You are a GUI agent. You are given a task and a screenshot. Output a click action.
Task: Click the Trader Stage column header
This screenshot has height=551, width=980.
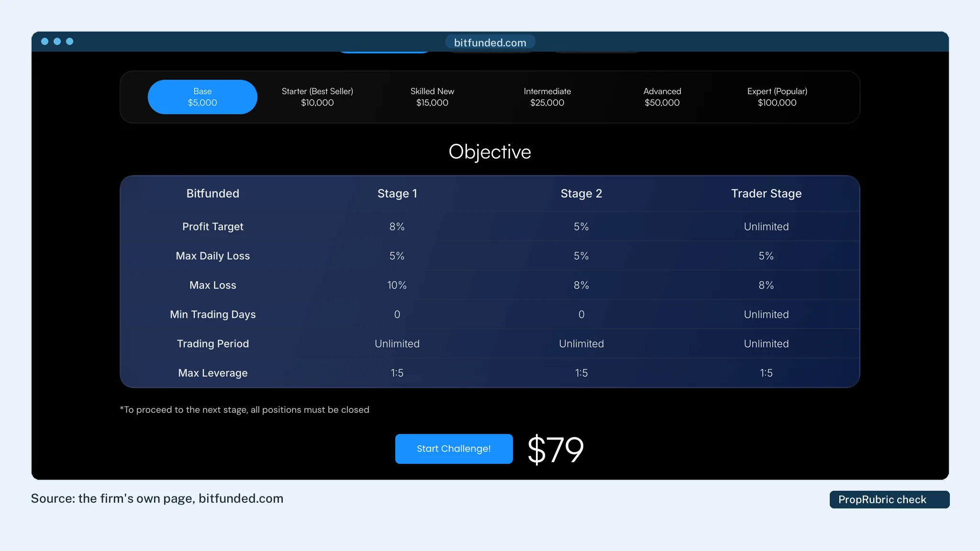coord(766,193)
